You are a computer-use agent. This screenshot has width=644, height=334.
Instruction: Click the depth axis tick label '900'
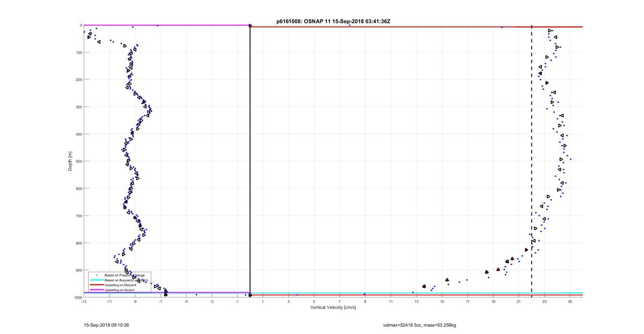tap(78, 270)
